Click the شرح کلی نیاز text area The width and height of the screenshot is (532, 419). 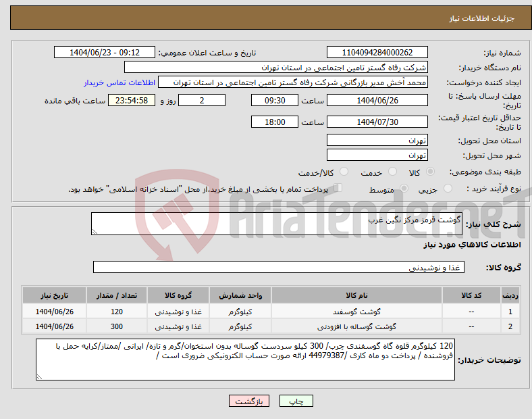pyautogui.click(x=277, y=224)
